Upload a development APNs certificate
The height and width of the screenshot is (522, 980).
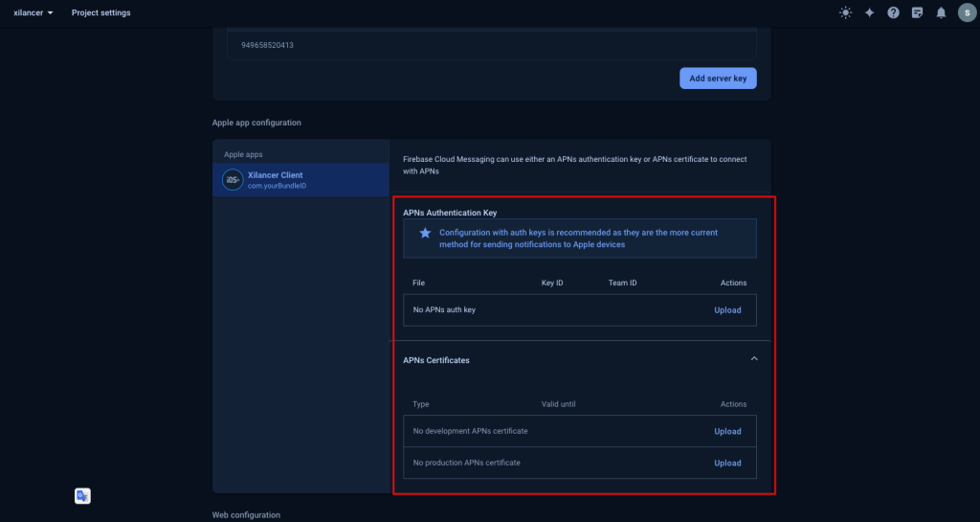[x=727, y=431]
